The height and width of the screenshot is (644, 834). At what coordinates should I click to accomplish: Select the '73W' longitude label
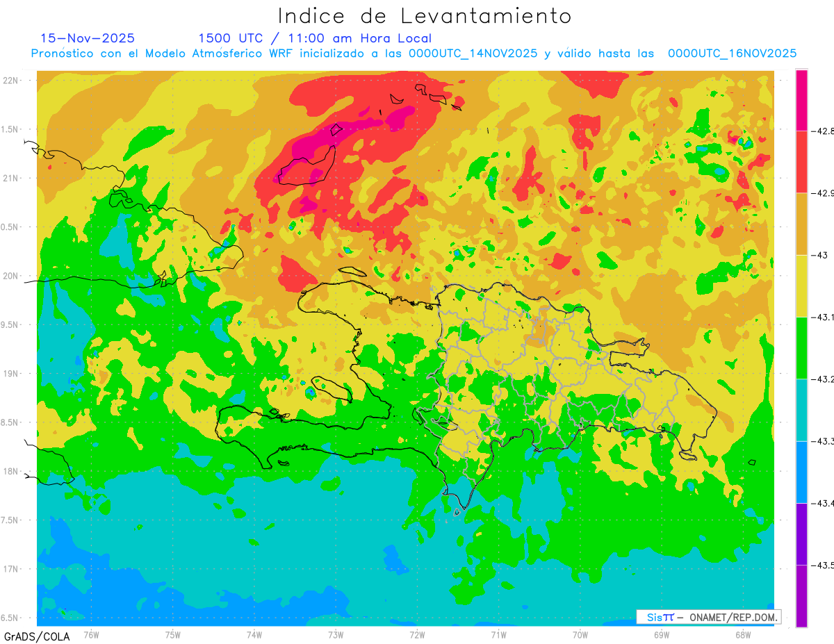336,634
